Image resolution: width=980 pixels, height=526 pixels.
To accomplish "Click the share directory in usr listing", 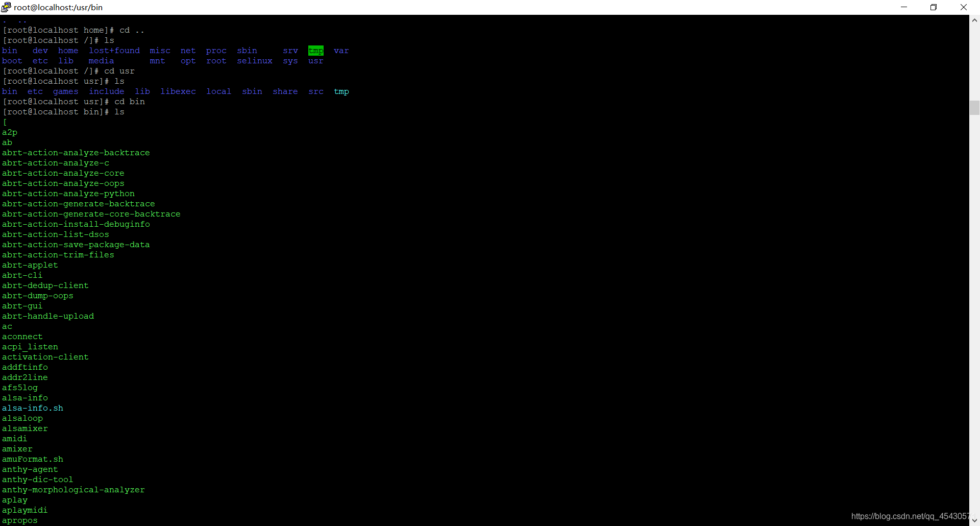I will pos(285,91).
